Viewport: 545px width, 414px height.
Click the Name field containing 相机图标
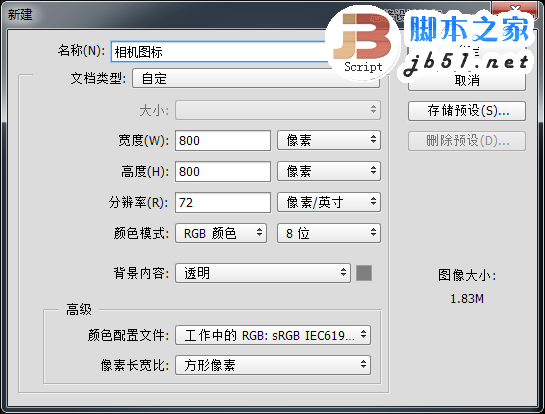pyautogui.click(x=245, y=52)
